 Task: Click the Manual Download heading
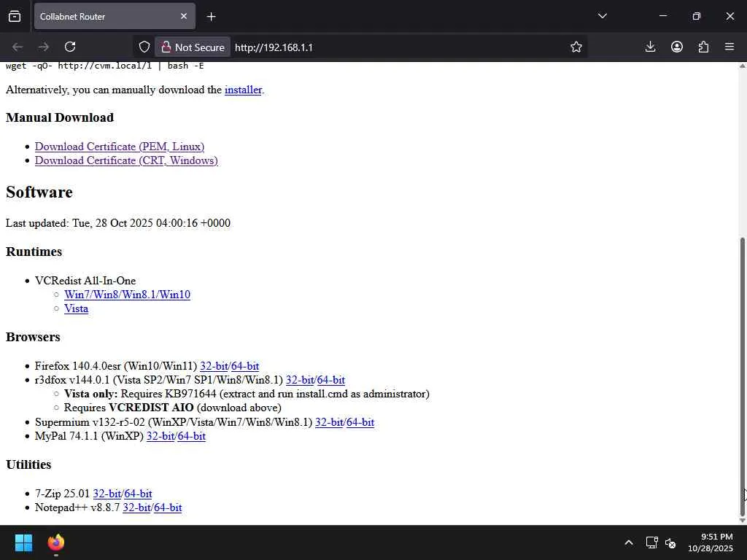pyautogui.click(x=60, y=117)
